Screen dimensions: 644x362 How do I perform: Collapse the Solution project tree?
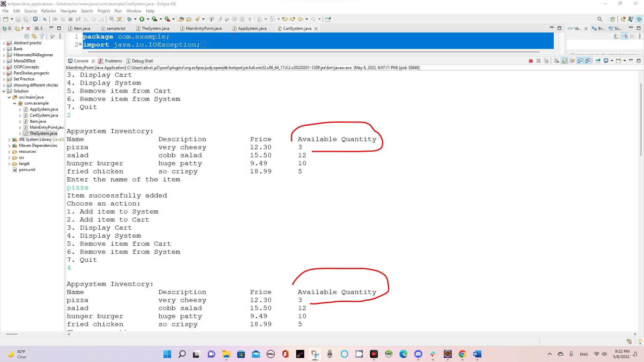[4, 91]
